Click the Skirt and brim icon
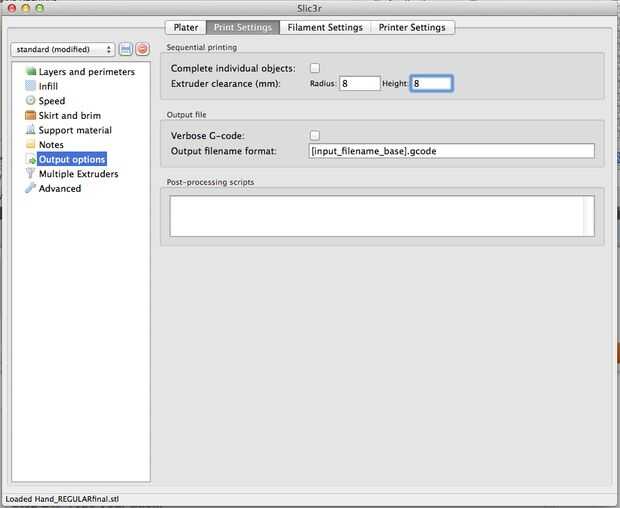The image size is (620, 508). pos(30,115)
